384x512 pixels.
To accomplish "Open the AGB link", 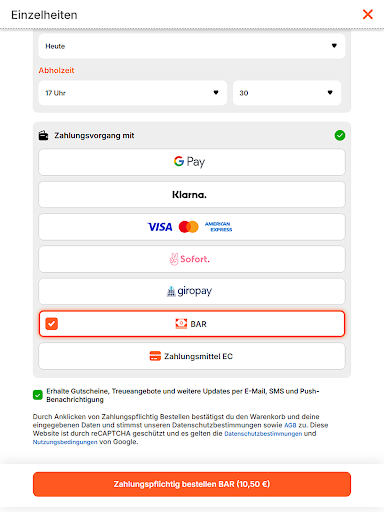I will coord(290,425).
